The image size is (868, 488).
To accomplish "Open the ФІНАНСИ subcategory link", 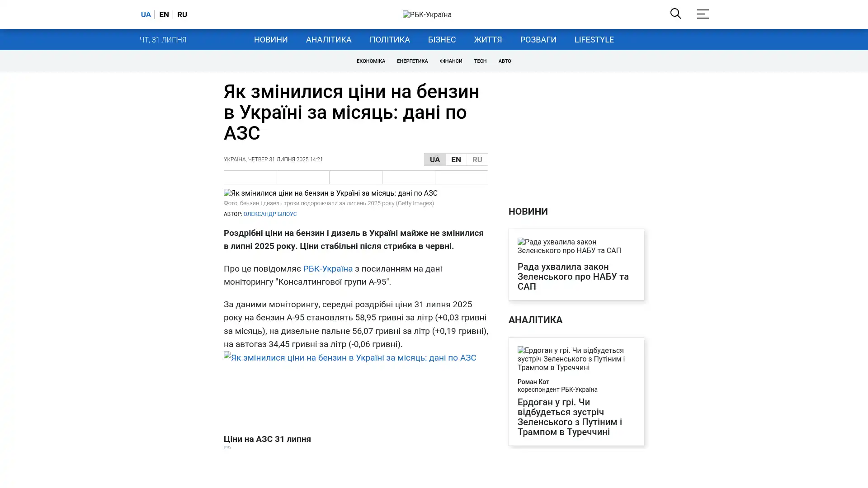I will 450,61.
